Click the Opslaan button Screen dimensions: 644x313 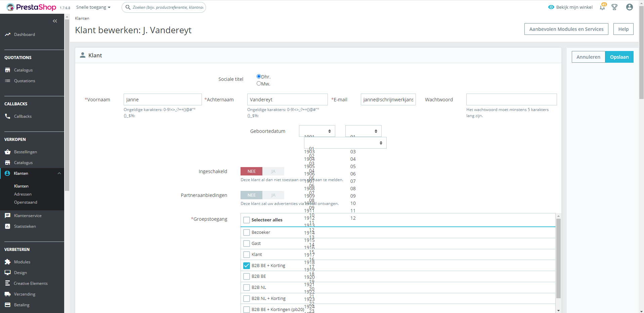(x=619, y=57)
